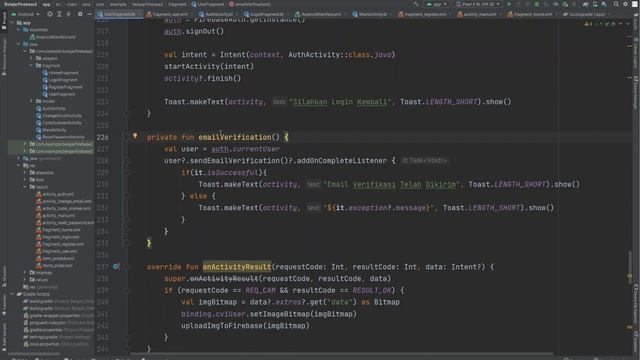640x360 pixels.
Task: Click line number 226 in gutter
Action: pyautogui.click(x=102, y=137)
